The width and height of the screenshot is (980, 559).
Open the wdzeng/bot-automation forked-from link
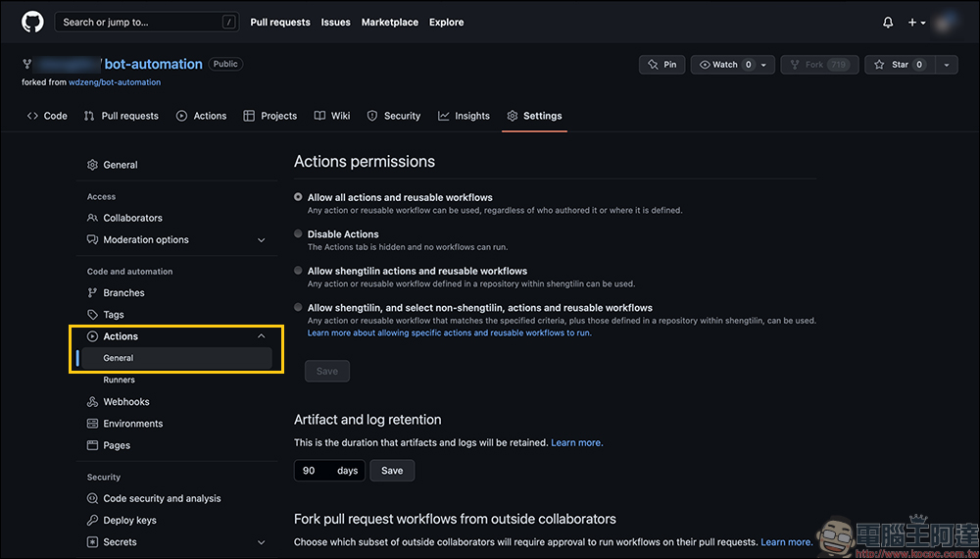(x=115, y=82)
